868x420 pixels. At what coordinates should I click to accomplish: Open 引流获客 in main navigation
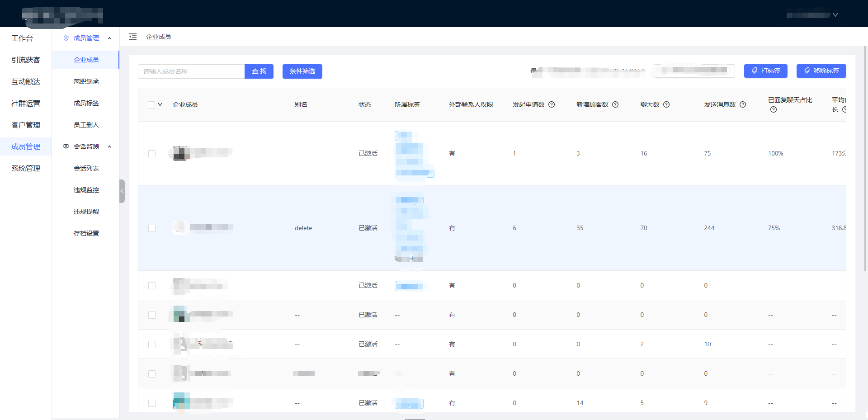(26, 60)
